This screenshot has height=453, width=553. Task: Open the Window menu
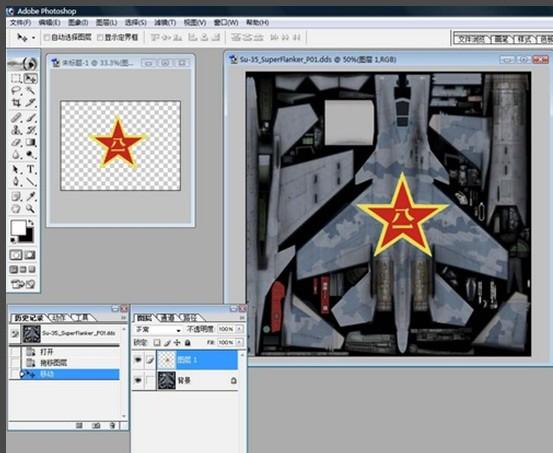pyautogui.click(x=226, y=23)
